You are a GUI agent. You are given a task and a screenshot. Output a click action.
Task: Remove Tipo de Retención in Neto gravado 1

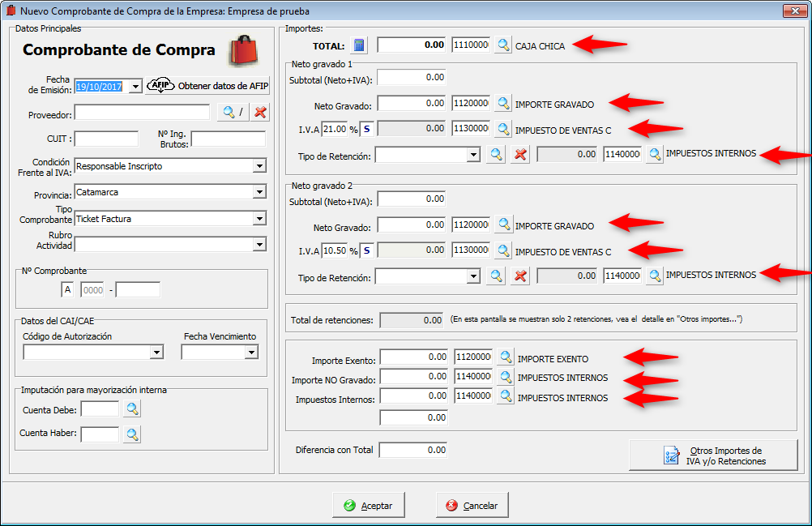click(x=520, y=154)
